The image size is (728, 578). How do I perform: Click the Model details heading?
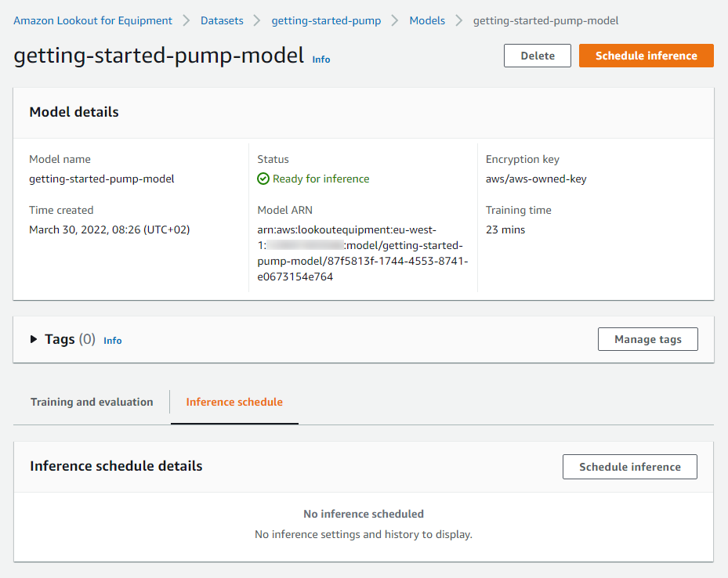[x=74, y=112]
